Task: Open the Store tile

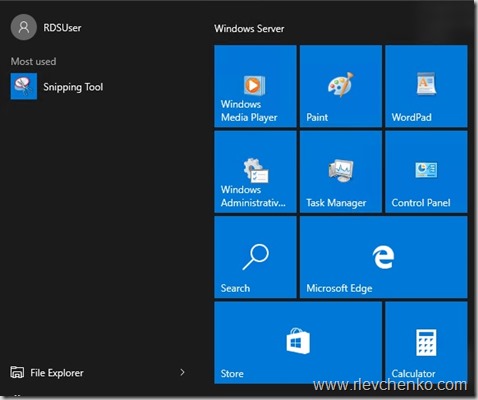Action: pyautogui.click(x=298, y=343)
